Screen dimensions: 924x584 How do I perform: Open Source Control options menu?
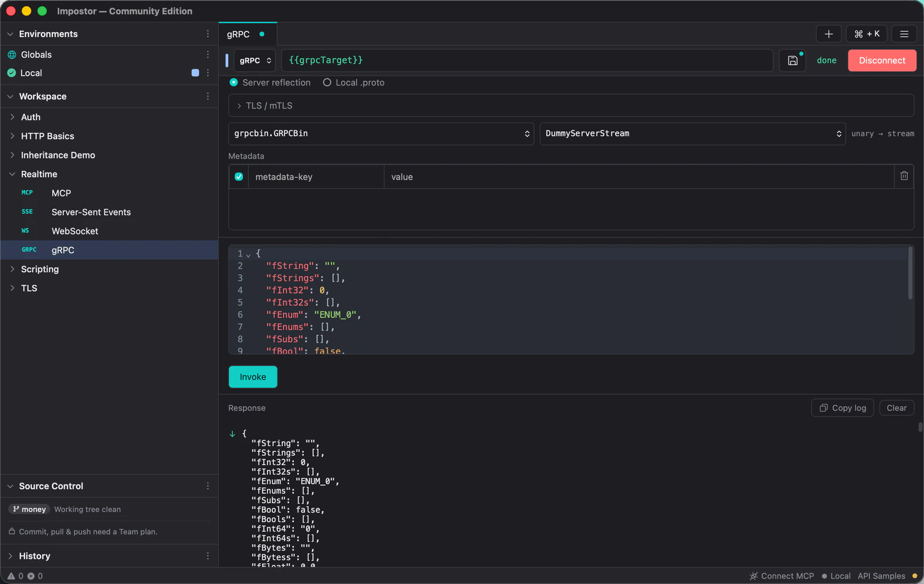click(208, 486)
